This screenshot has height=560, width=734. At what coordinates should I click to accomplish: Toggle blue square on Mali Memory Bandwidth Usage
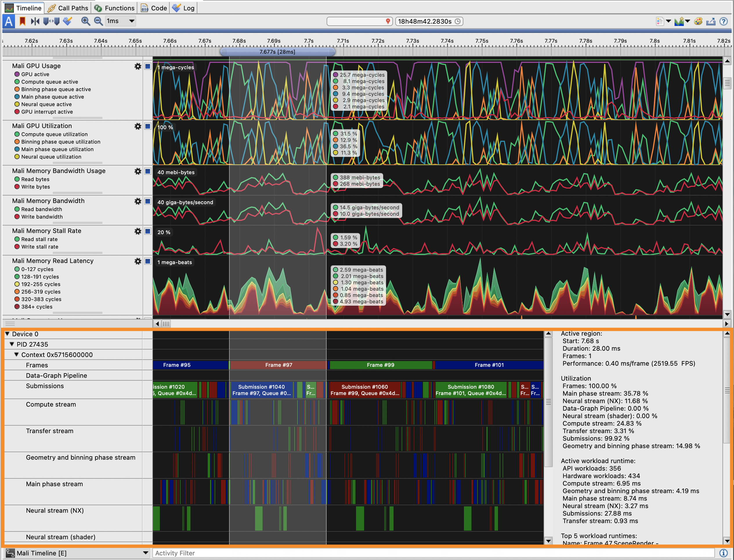148,171
